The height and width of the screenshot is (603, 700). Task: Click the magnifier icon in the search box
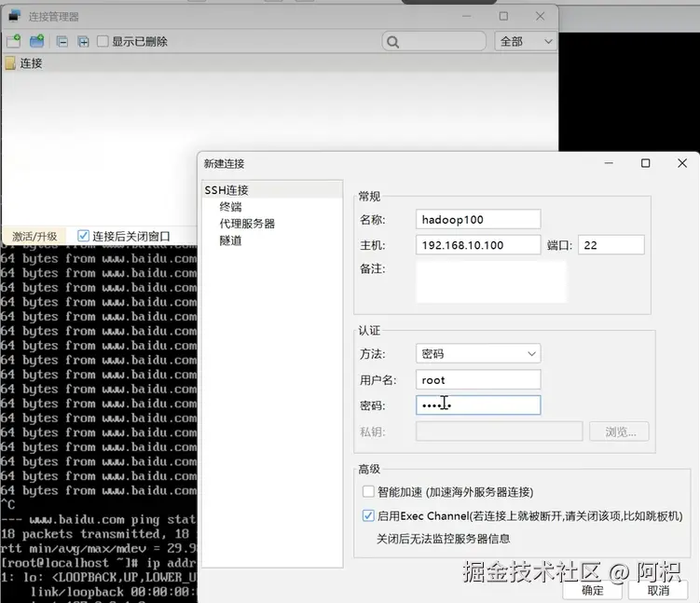[x=392, y=42]
